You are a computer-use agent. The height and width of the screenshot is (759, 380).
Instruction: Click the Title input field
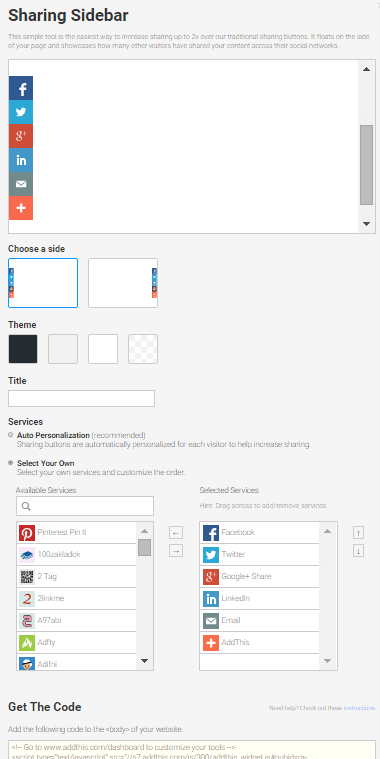pos(81,399)
